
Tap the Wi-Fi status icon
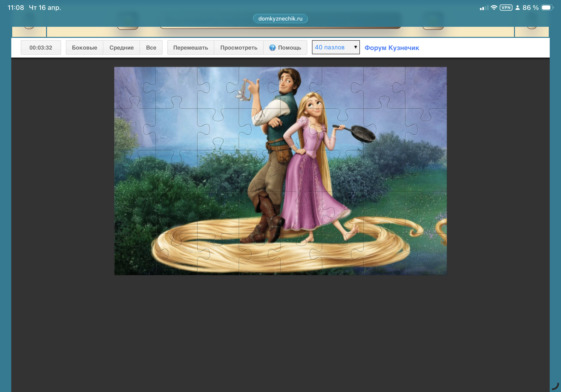(494, 8)
